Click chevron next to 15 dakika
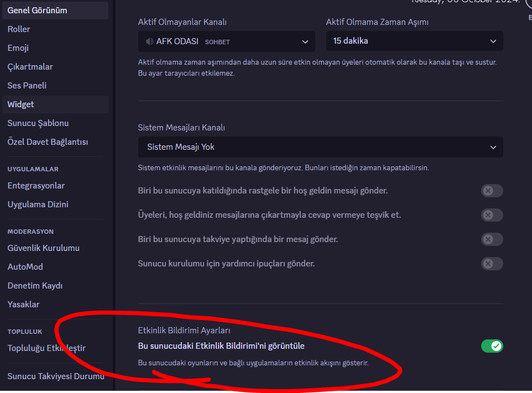The image size is (532, 393). [x=493, y=41]
